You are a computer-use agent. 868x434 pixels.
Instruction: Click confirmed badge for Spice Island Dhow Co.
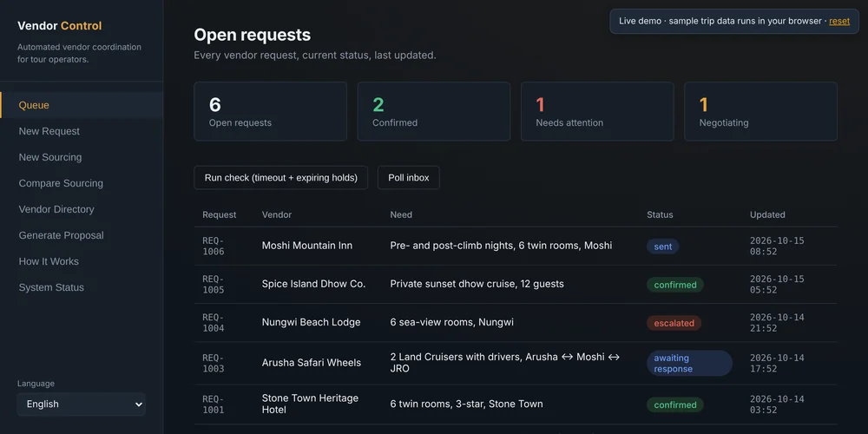[x=675, y=285]
